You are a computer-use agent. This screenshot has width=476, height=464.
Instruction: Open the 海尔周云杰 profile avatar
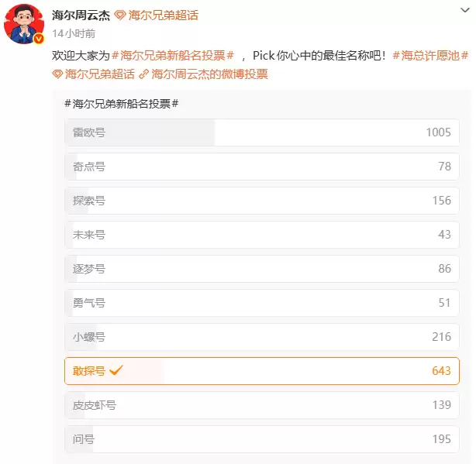(x=23, y=23)
